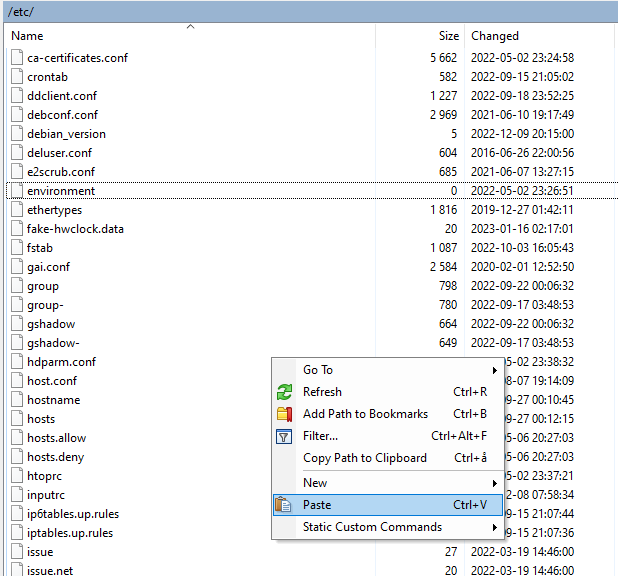Select the iptables.up.rules file
Image resolution: width=618 pixels, height=576 pixels.
tap(70, 533)
